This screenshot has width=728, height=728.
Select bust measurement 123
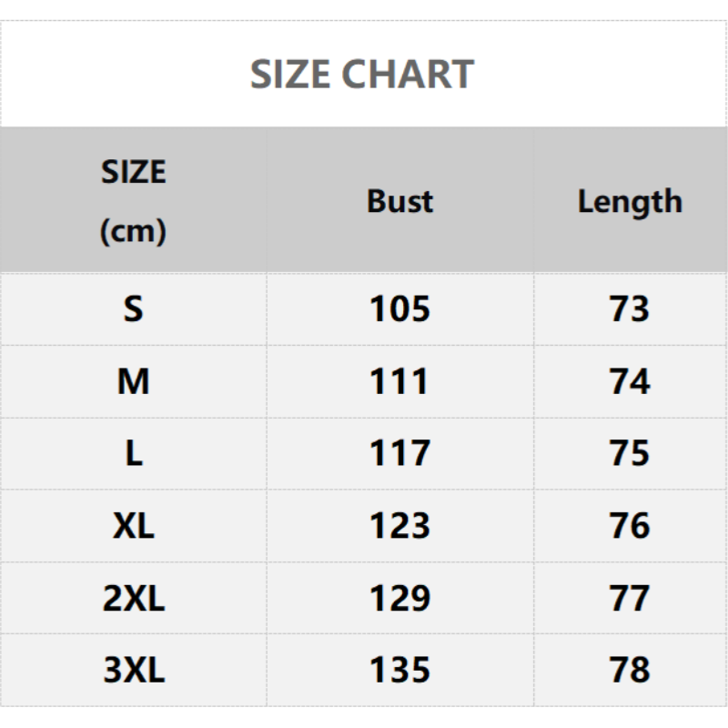point(399,525)
